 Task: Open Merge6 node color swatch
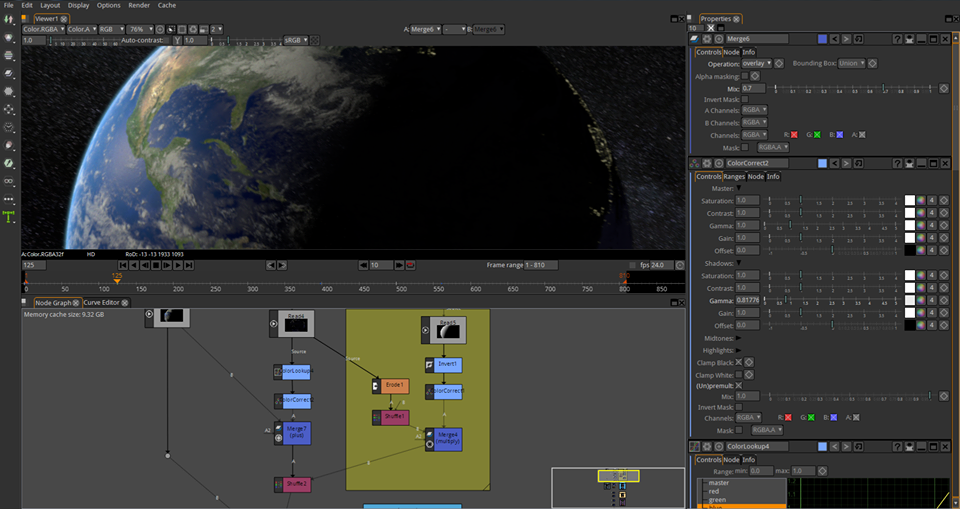click(822, 39)
